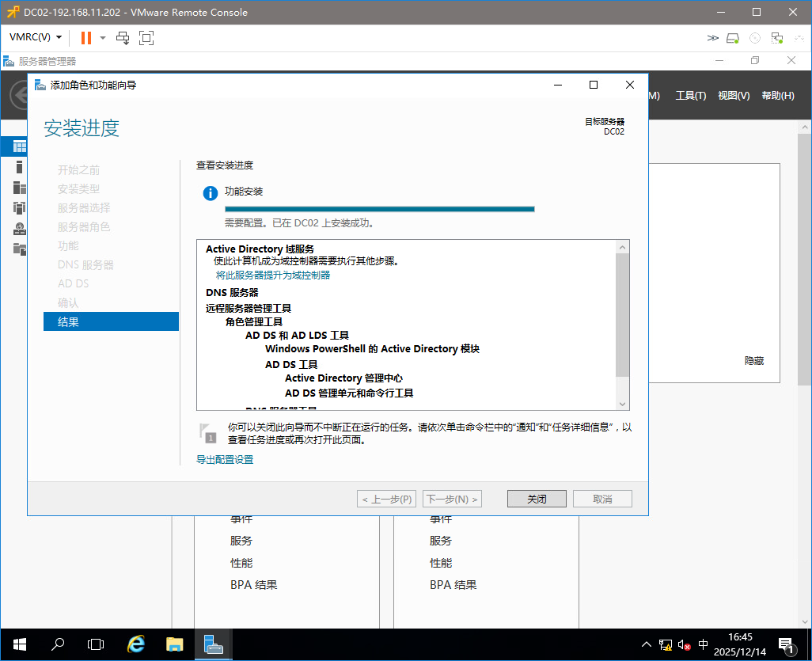This screenshot has height=661, width=812.
Task: Click the results list scrollbar thumb
Action: [623, 315]
